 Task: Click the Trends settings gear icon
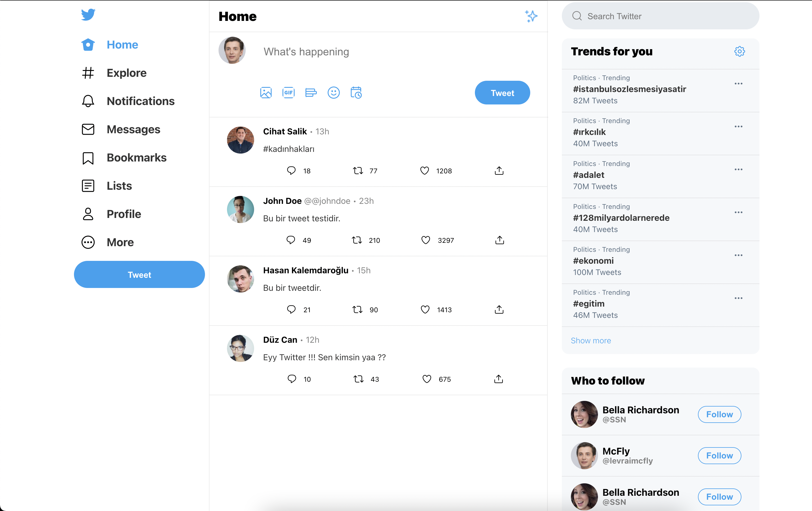(x=740, y=51)
